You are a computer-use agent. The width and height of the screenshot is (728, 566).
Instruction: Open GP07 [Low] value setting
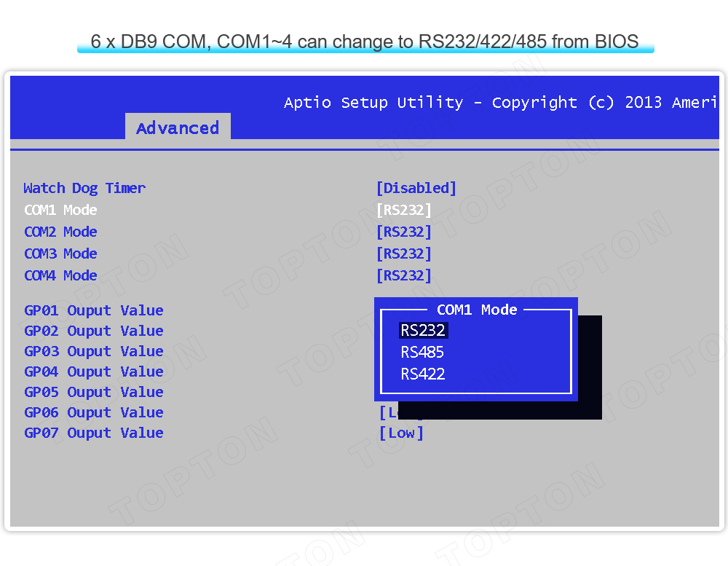(x=402, y=433)
